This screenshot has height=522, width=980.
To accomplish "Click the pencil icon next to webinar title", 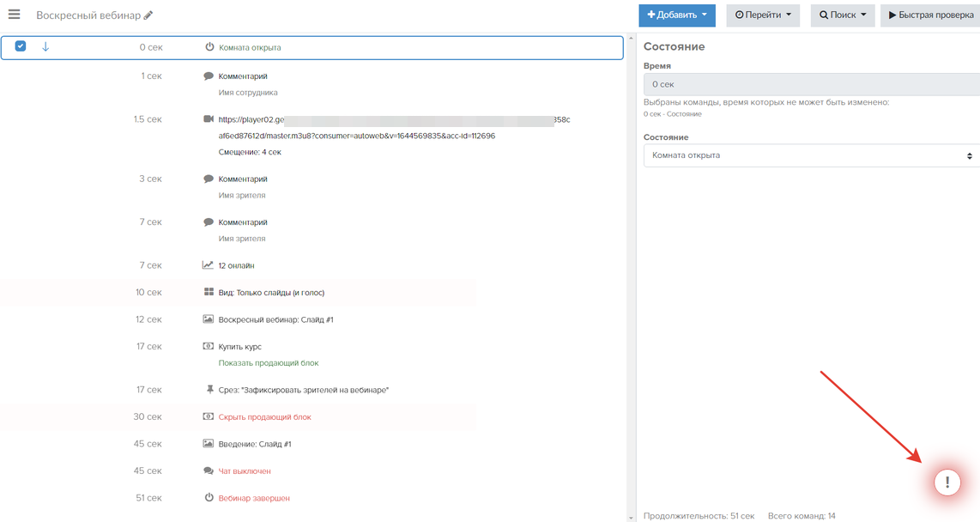I will 148,15.
